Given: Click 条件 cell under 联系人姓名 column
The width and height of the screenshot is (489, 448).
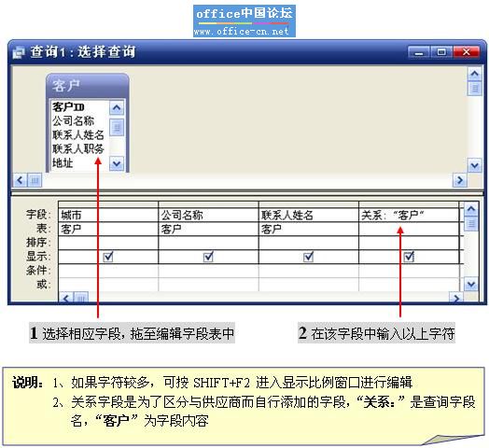Looking at the screenshot, I should 309,271.
